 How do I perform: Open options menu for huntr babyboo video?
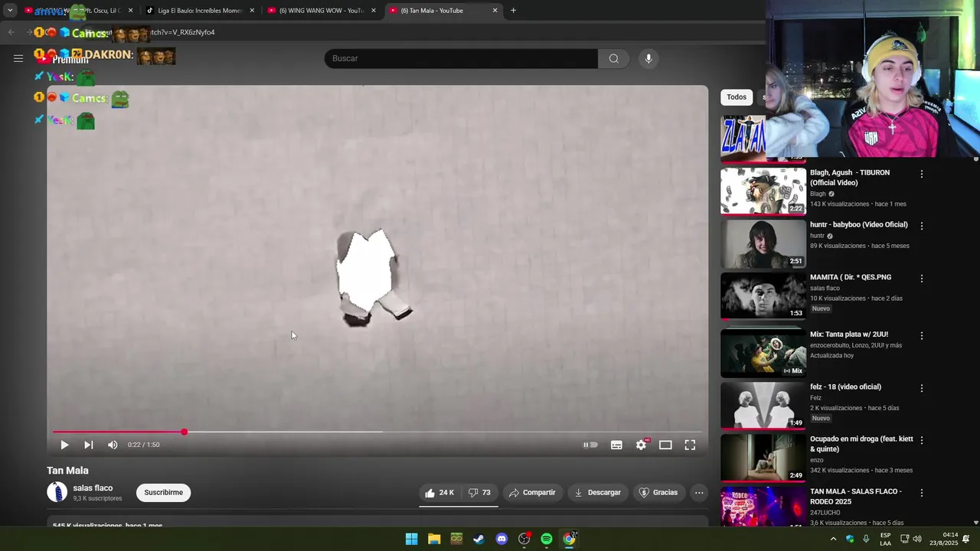[x=921, y=226]
